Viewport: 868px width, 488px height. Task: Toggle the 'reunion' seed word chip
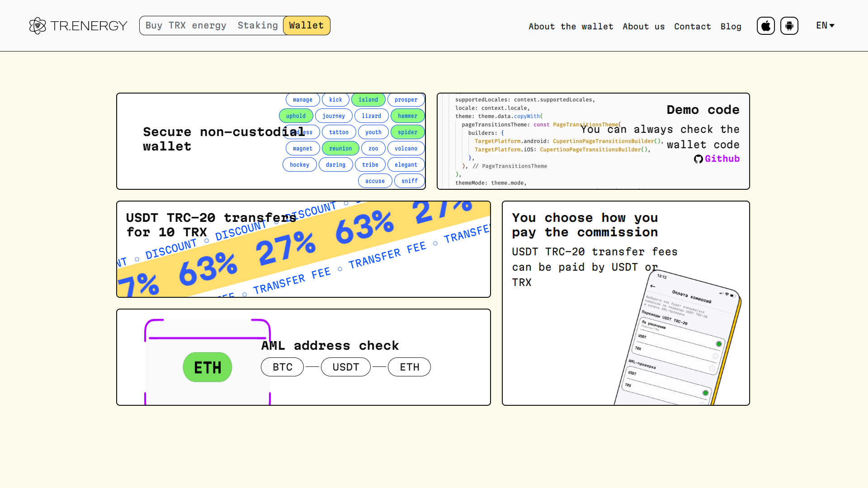(340, 149)
